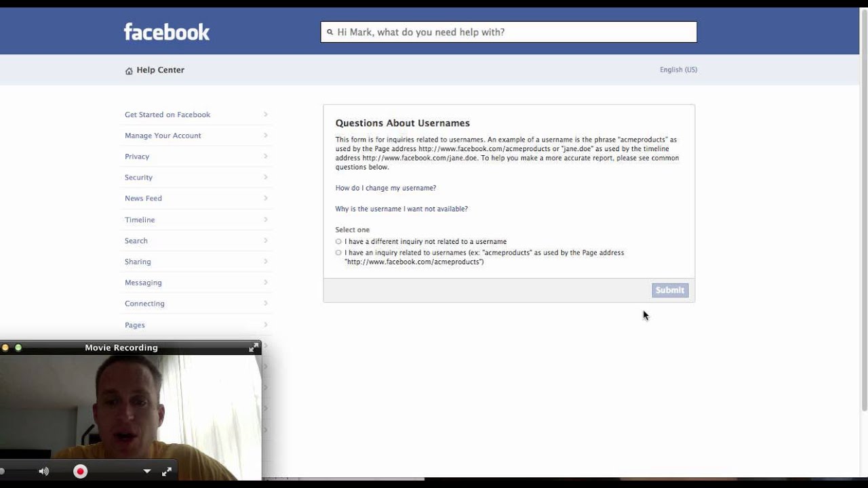Click the Help Center home icon
868x488 pixels.
[x=129, y=70]
